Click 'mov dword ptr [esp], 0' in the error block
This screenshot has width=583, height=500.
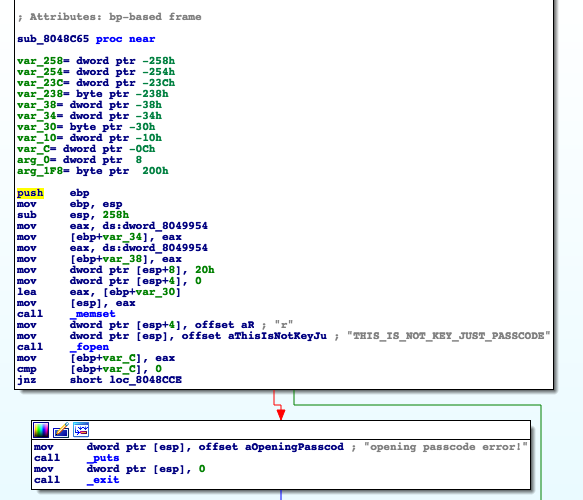pyautogui.click(x=119, y=468)
